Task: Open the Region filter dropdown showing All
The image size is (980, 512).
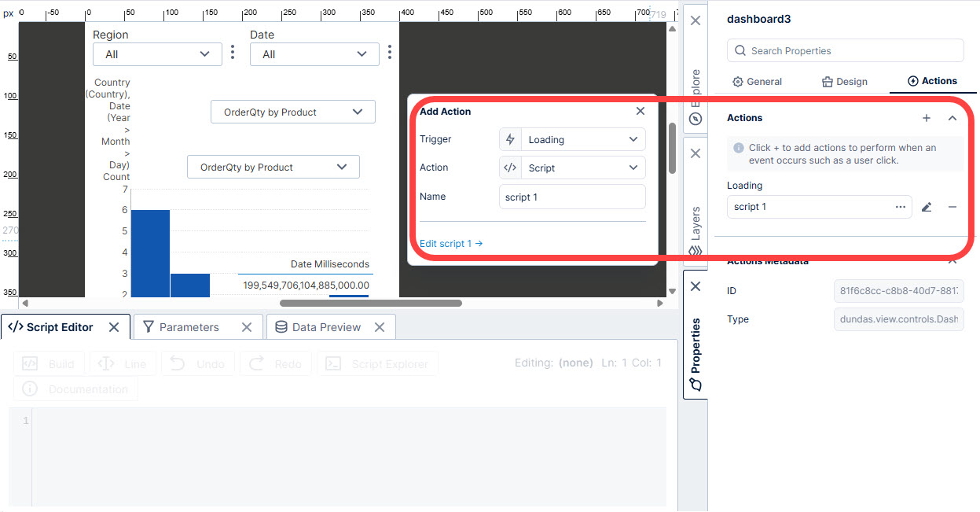Action: 156,53
